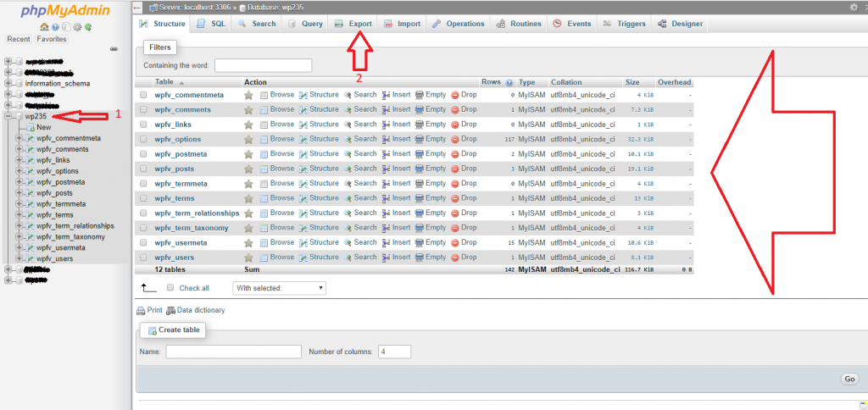Drop the wpfv_users table
868x410 pixels.
tap(464, 258)
